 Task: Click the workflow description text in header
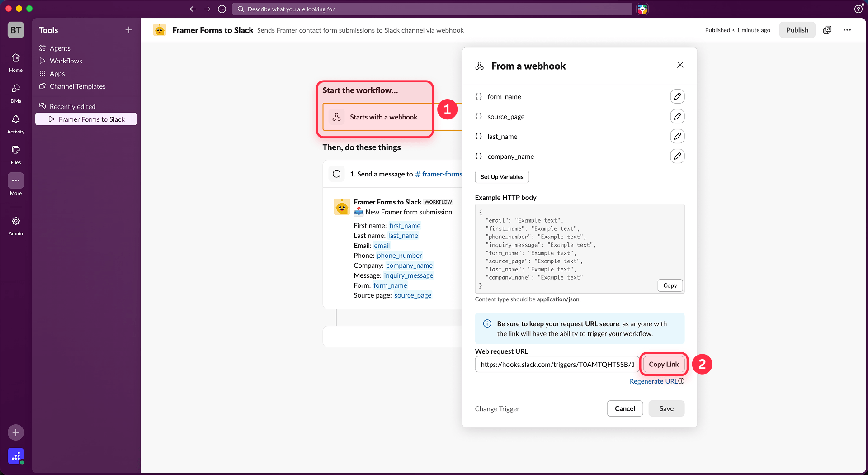click(360, 30)
